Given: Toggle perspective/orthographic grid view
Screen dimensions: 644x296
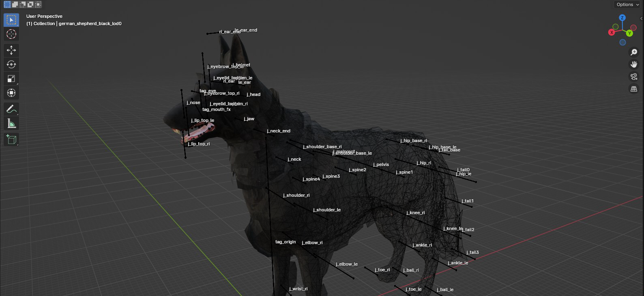Looking at the screenshot, I should click(634, 89).
